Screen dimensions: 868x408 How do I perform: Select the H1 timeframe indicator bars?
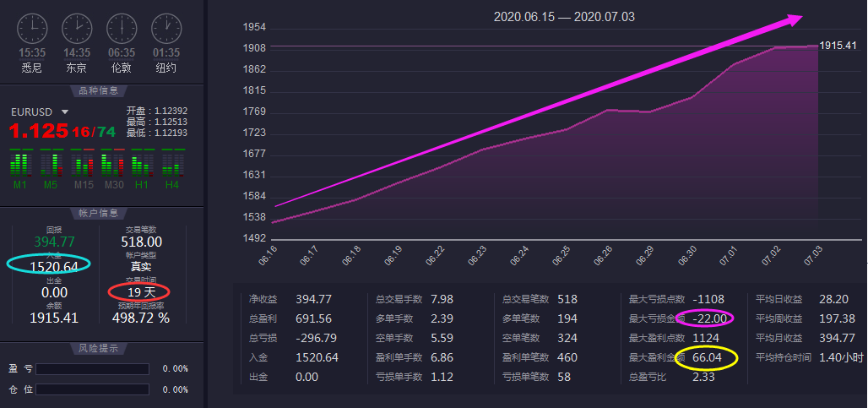coord(142,163)
